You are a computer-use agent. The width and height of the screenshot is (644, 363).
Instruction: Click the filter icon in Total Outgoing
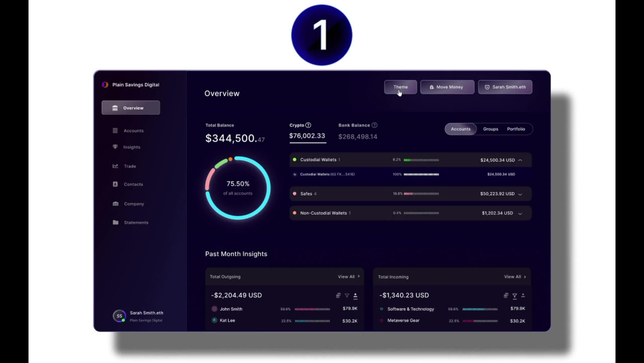(x=346, y=295)
